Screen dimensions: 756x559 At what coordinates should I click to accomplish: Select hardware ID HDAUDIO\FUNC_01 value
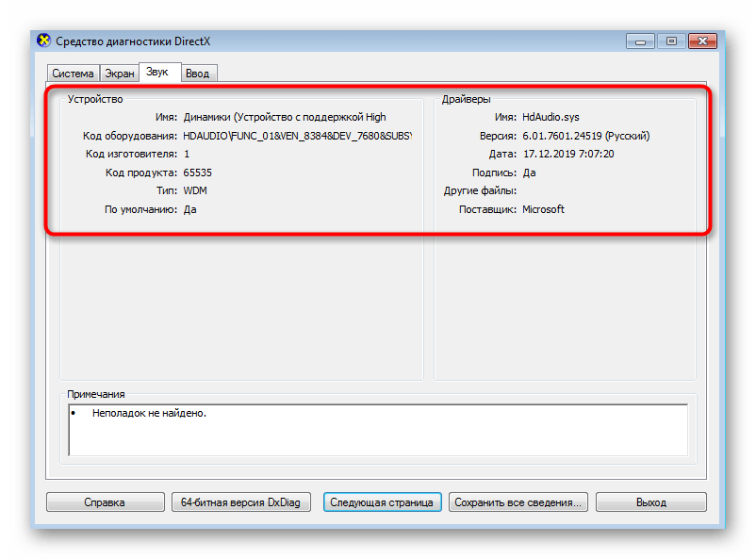[298, 136]
